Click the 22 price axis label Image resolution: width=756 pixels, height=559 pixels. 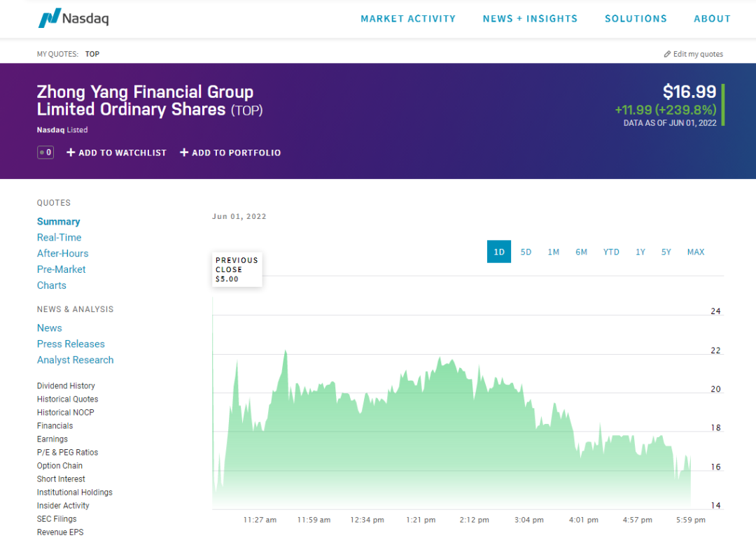[x=715, y=351]
